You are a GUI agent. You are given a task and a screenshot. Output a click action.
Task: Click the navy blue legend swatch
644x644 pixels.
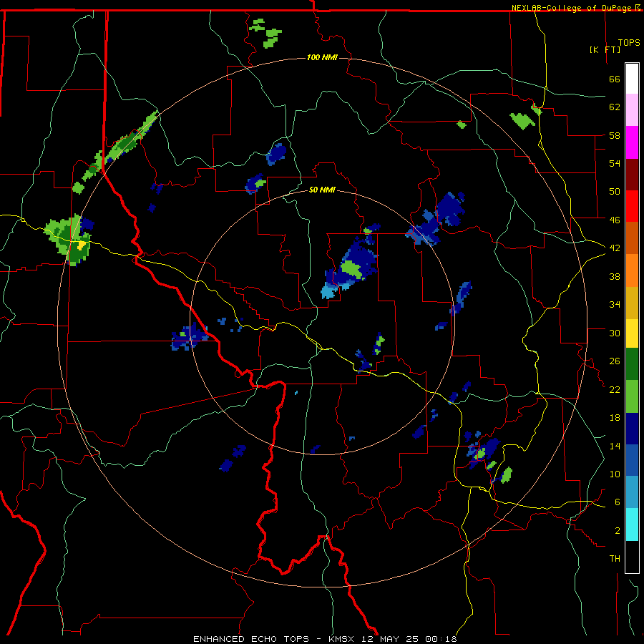point(632,429)
